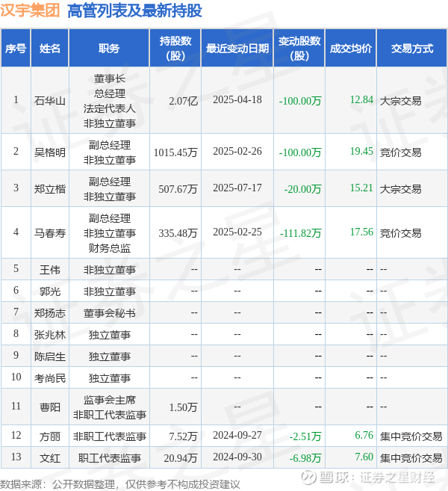This screenshot has height=491, width=448.
Task: Click the -2.51万 change value
Action: coord(305,436)
